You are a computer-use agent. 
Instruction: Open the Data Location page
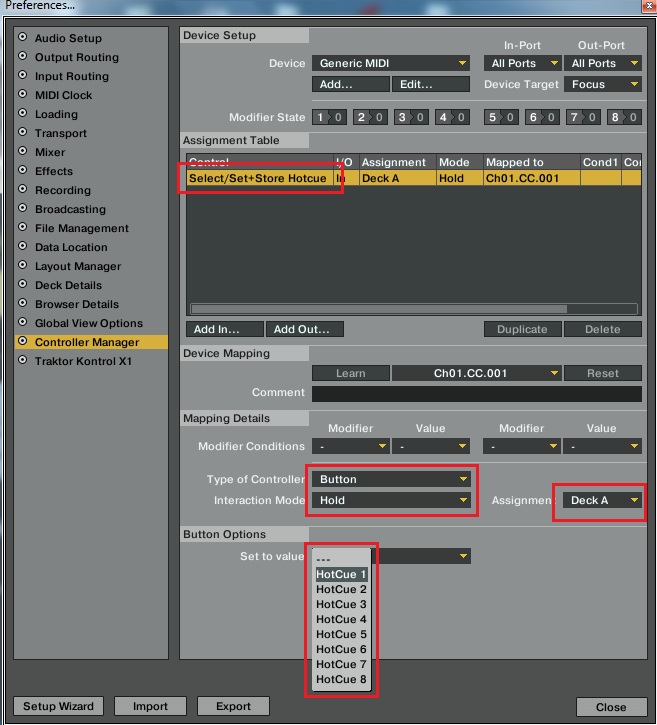[x=71, y=246]
